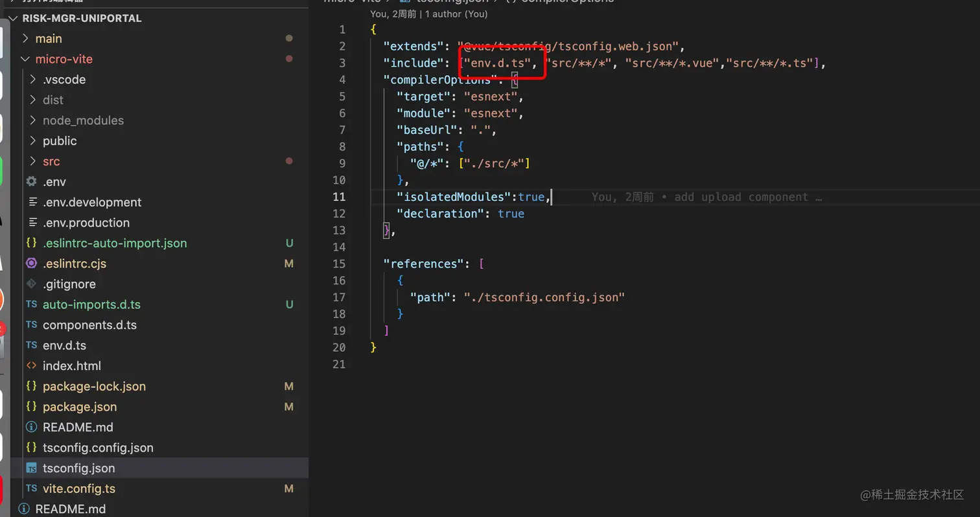Open auto-imports.d.ts file
The height and width of the screenshot is (517, 980).
pyautogui.click(x=91, y=304)
